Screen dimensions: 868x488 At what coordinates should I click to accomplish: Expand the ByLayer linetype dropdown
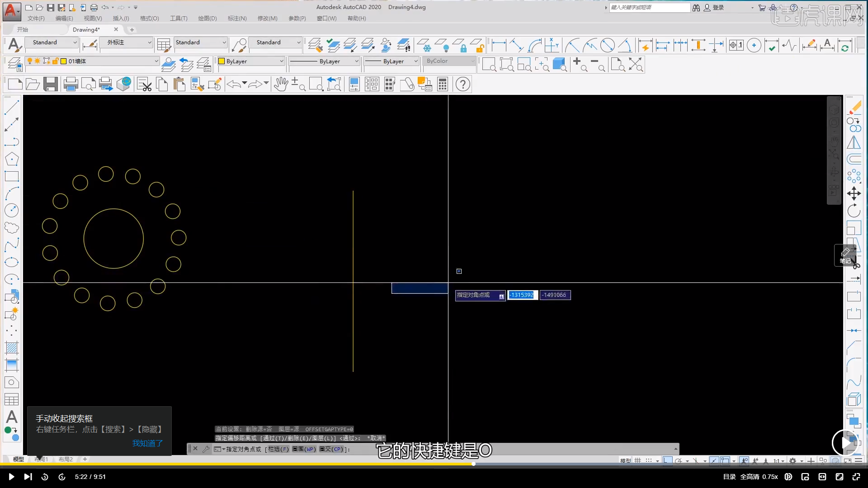(x=324, y=61)
